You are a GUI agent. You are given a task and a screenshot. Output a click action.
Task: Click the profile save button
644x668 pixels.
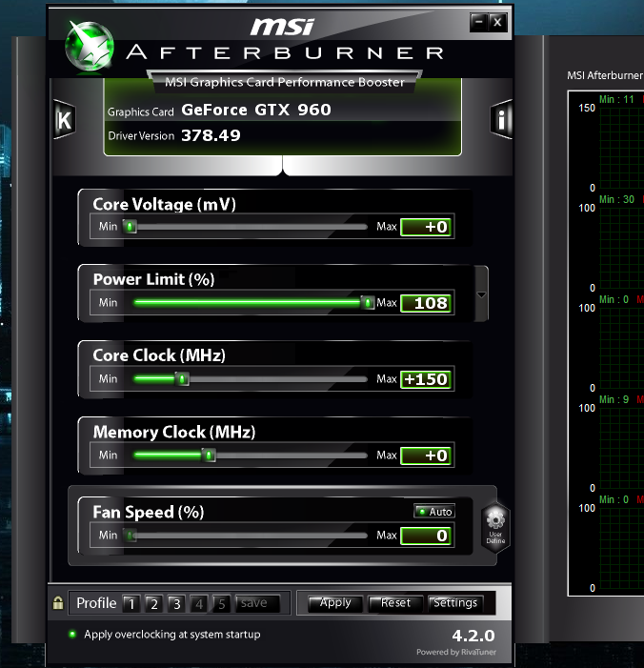coord(257,603)
